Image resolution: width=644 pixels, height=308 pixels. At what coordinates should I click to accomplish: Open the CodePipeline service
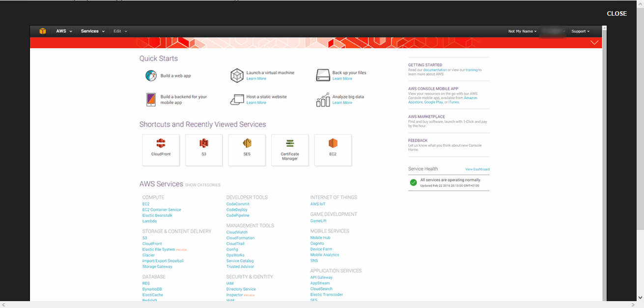click(238, 216)
